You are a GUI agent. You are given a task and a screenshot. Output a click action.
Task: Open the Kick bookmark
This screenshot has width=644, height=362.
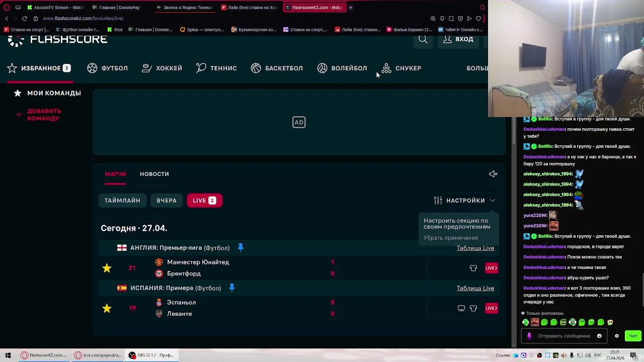click(115, 30)
